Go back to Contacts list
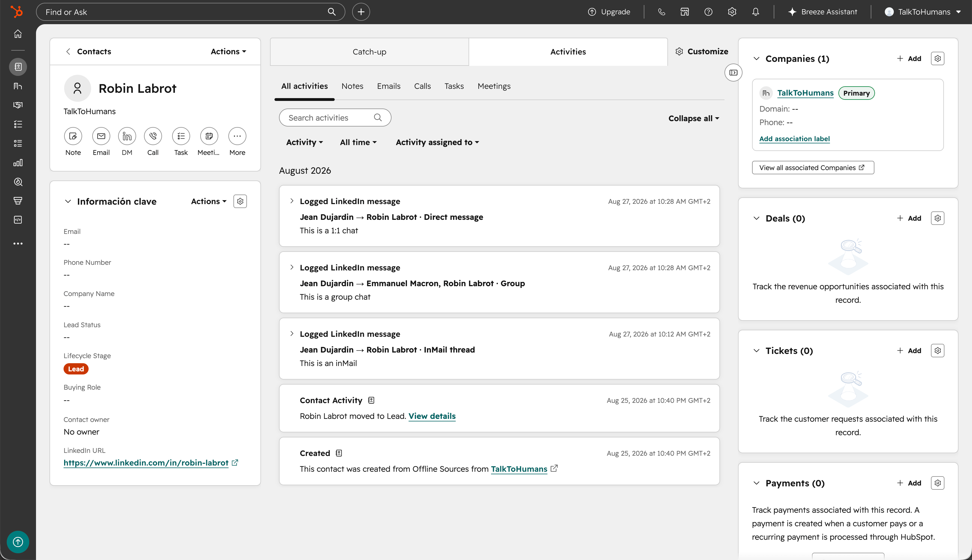This screenshot has height=560, width=972. pos(88,51)
